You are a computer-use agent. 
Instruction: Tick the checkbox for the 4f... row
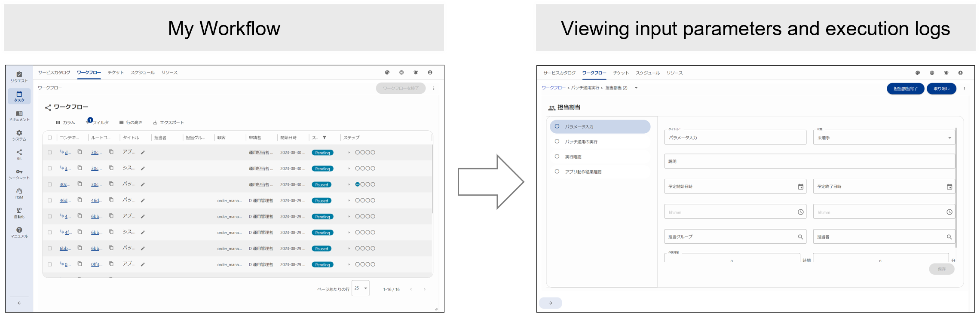point(50,233)
